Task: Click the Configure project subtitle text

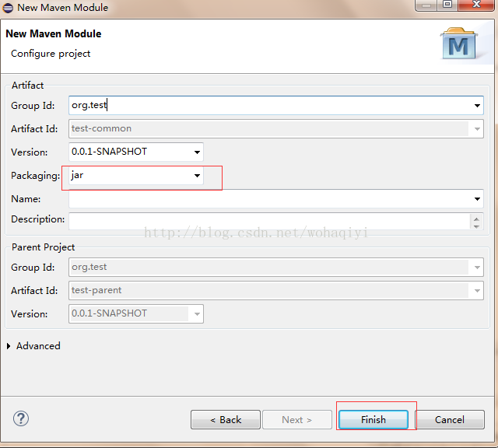Action: tap(51, 54)
